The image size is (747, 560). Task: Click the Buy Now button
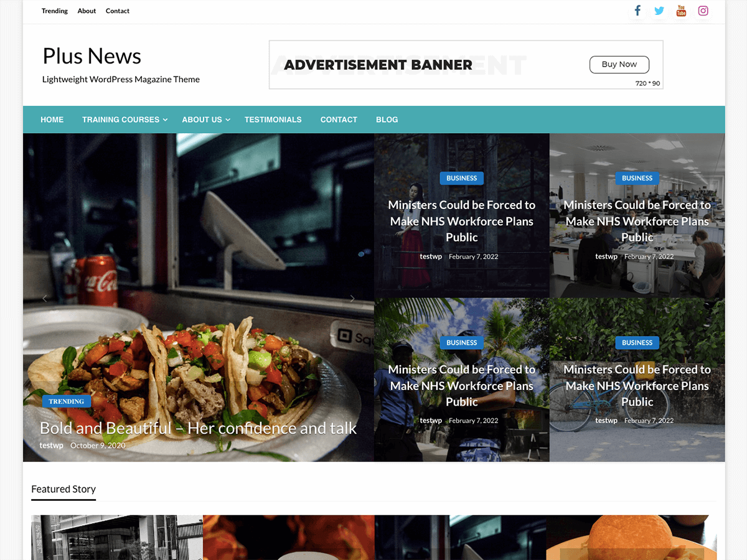pos(619,64)
